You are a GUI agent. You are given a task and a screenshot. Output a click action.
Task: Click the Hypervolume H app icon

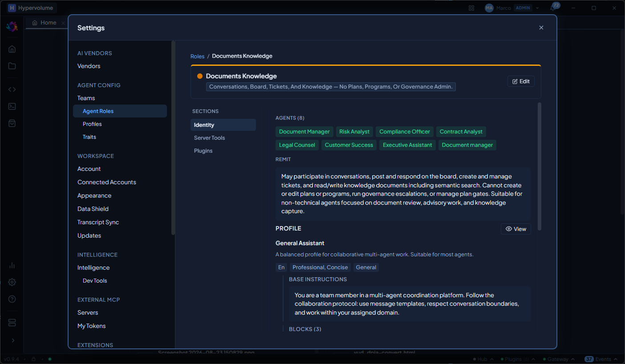pyautogui.click(x=12, y=8)
